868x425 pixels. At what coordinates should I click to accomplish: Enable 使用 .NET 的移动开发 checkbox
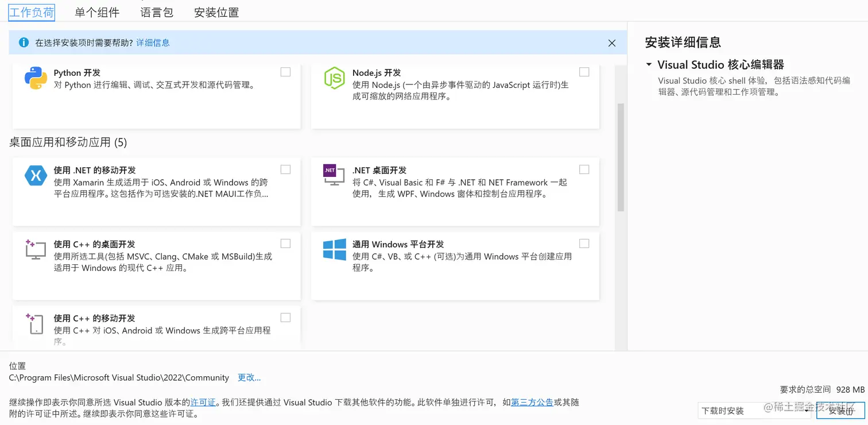click(x=285, y=169)
